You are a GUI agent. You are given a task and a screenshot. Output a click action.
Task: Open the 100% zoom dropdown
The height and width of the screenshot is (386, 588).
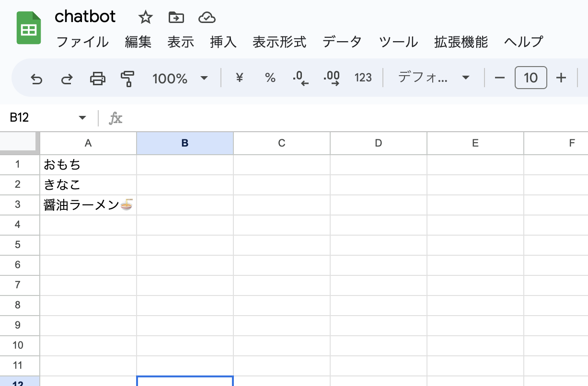coord(180,78)
